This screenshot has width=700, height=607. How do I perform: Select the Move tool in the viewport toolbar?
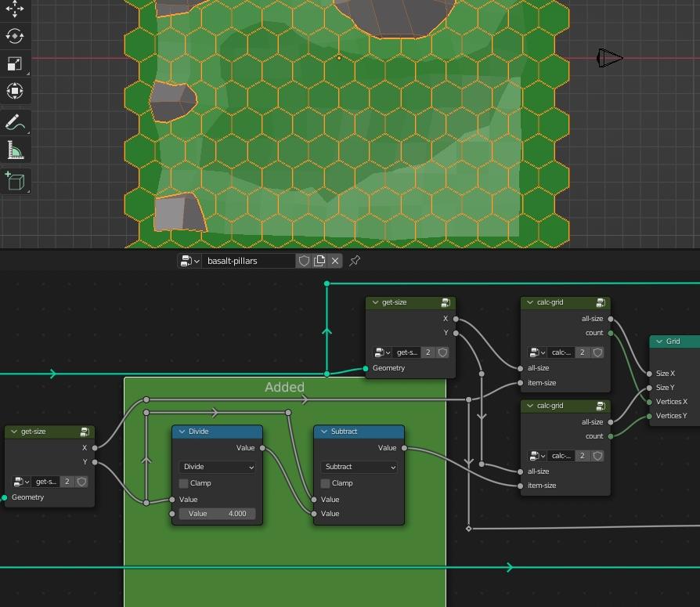click(x=15, y=9)
